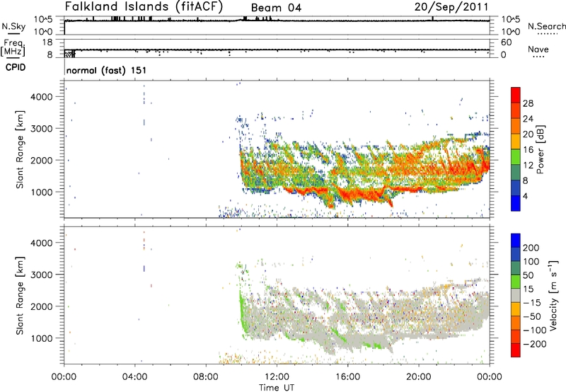The image size is (566, 392).
Task: Click the date '20/Sep/2011'
Action: point(451,6)
